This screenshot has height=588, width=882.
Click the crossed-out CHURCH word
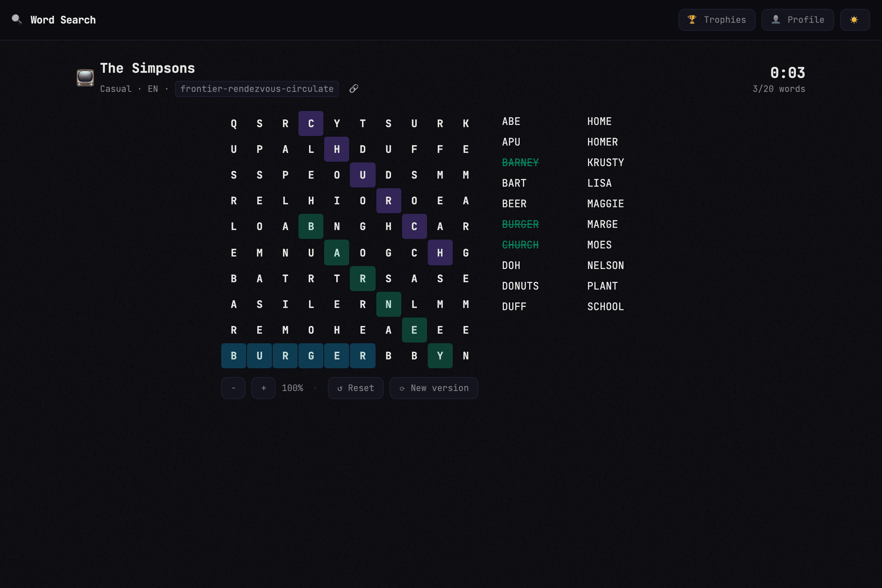tap(520, 245)
